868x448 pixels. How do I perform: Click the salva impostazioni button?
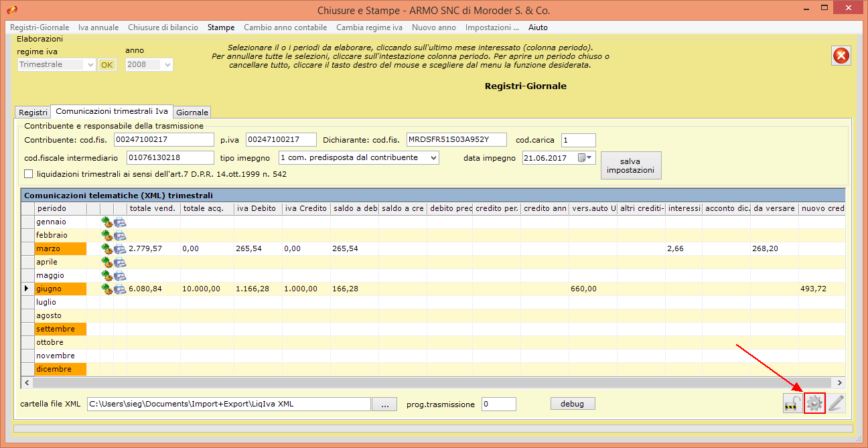tap(630, 165)
